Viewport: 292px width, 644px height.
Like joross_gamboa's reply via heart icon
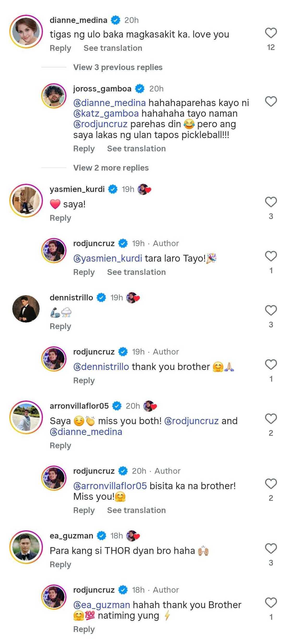point(271,101)
